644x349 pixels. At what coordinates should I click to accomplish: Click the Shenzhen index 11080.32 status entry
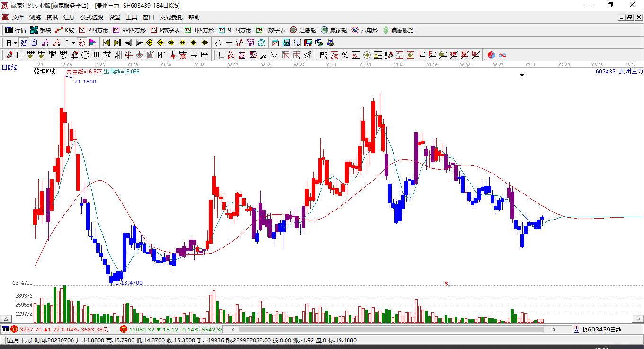(x=171, y=330)
